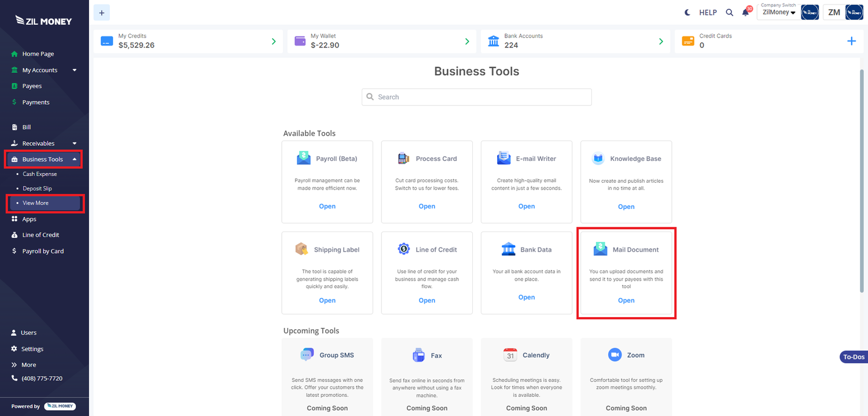Click the My Credits card icon
This screenshot has width=868, height=416.
[x=106, y=42]
